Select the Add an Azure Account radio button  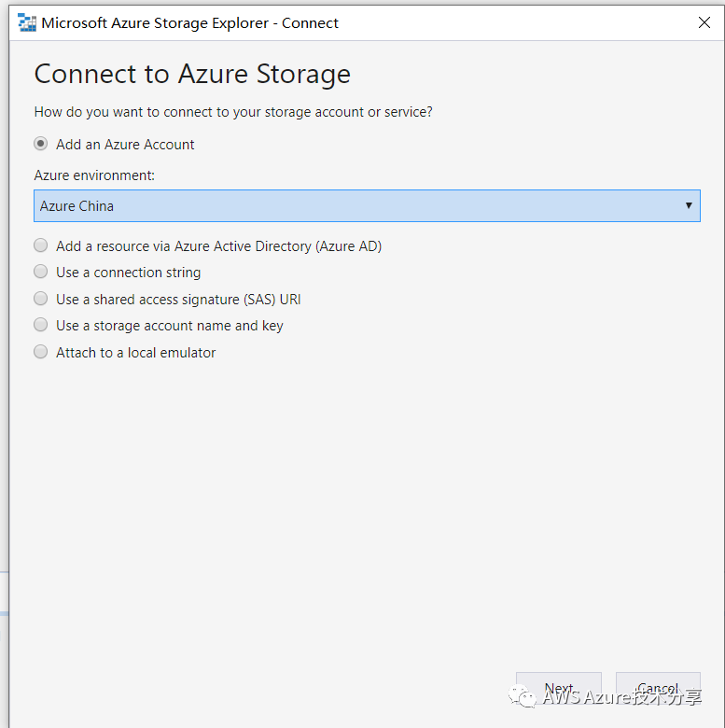pos(40,144)
